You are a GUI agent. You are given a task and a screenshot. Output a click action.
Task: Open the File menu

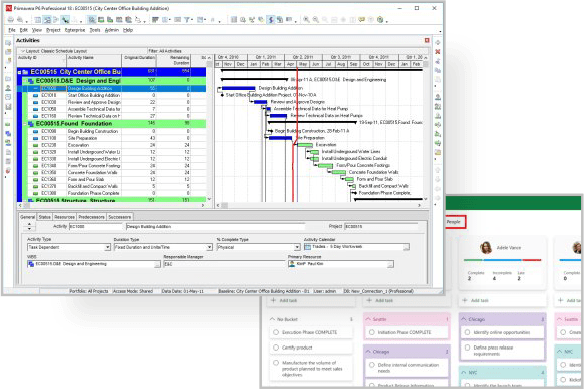point(12,30)
